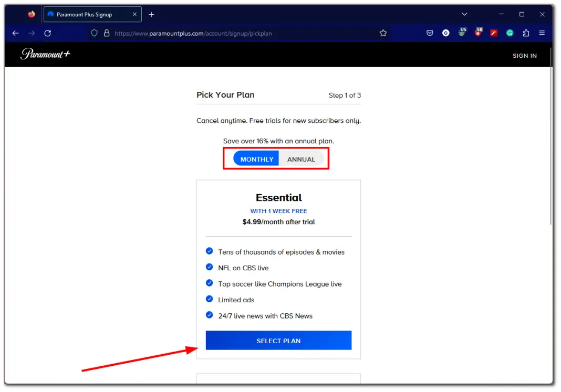Image resolution: width=561 pixels, height=392 pixels.
Task: Click SELECT PLAN for the Essential plan
Action: pyautogui.click(x=278, y=341)
